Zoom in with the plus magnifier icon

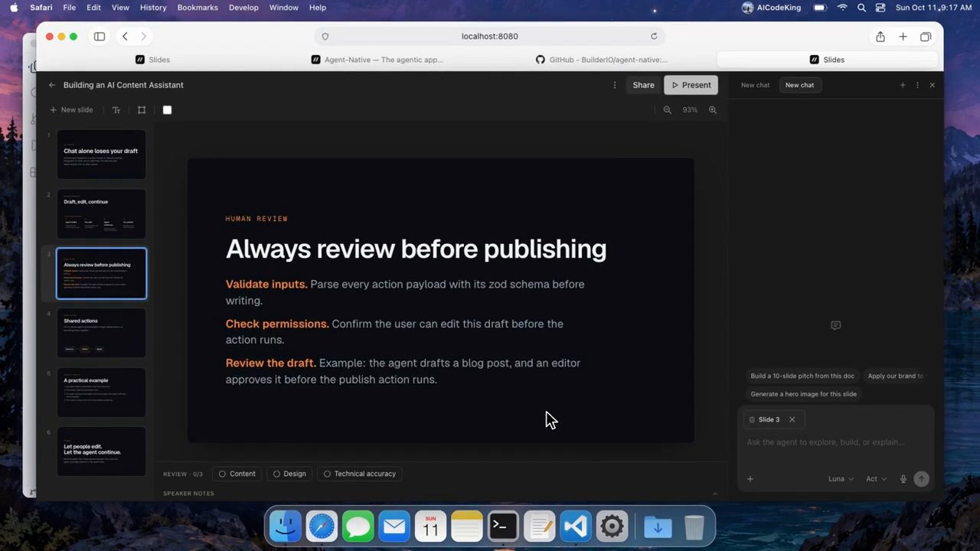click(713, 110)
